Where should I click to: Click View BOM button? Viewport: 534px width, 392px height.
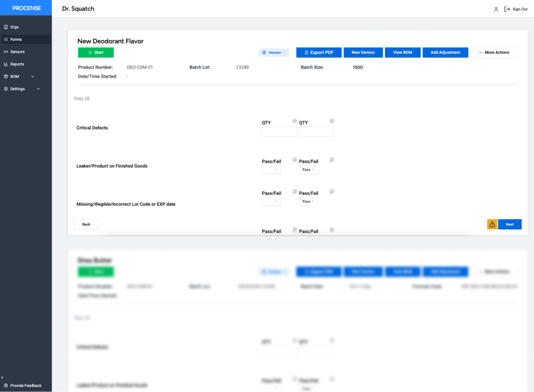tap(402, 53)
